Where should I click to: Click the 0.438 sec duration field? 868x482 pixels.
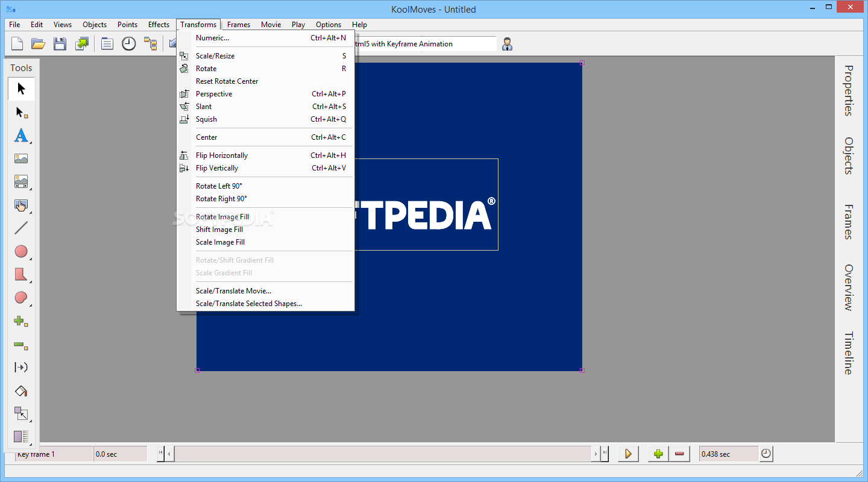[729, 454]
